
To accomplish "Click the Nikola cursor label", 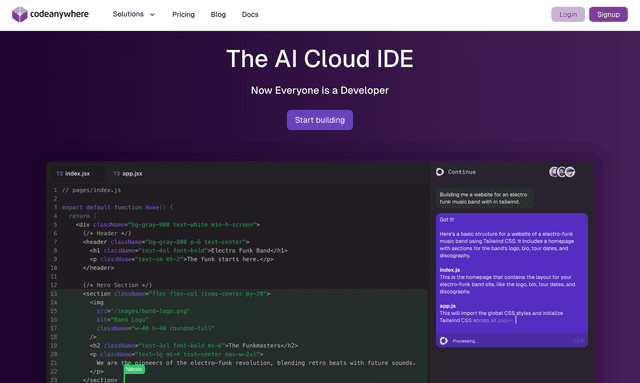I will (x=134, y=369).
